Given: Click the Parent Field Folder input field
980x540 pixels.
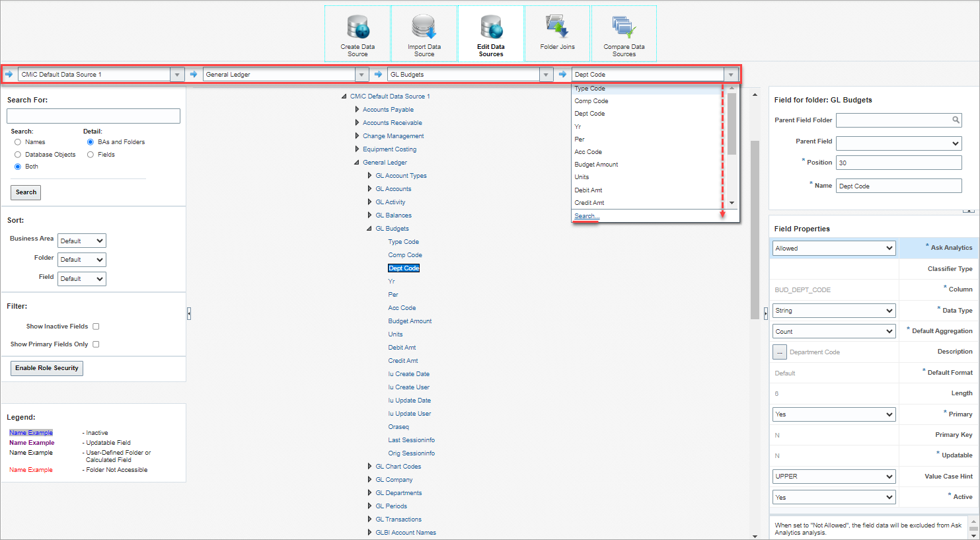Looking at the screenshot, I should pyautogui.click(x=893, y=120).
